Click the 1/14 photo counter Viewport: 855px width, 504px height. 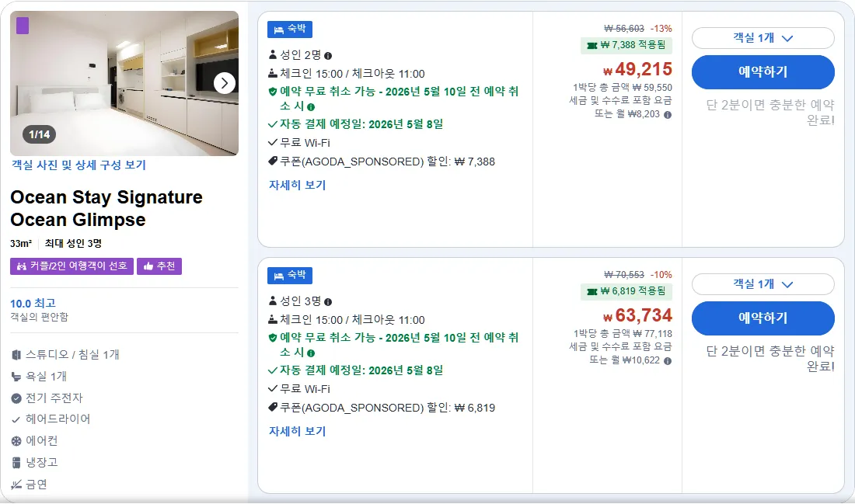[x=40, y=134]
